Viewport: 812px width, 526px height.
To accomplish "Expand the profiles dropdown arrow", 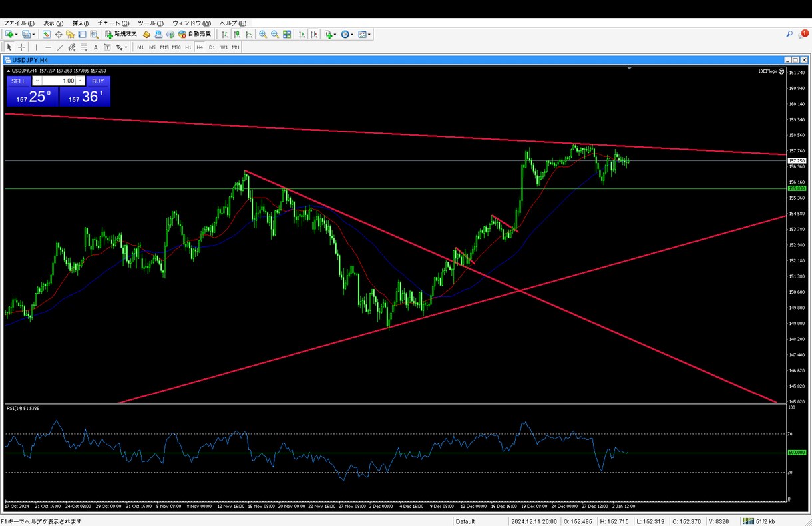I will click(33, 34).
